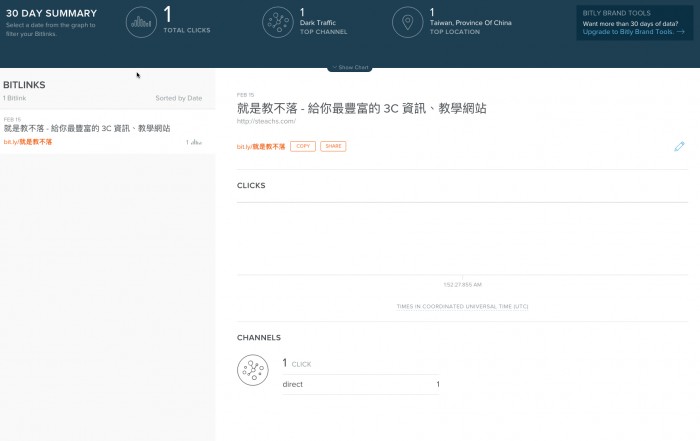Click the orange bit.ly short link in details
Screen dimensions: 700x441
click(260, 147)
